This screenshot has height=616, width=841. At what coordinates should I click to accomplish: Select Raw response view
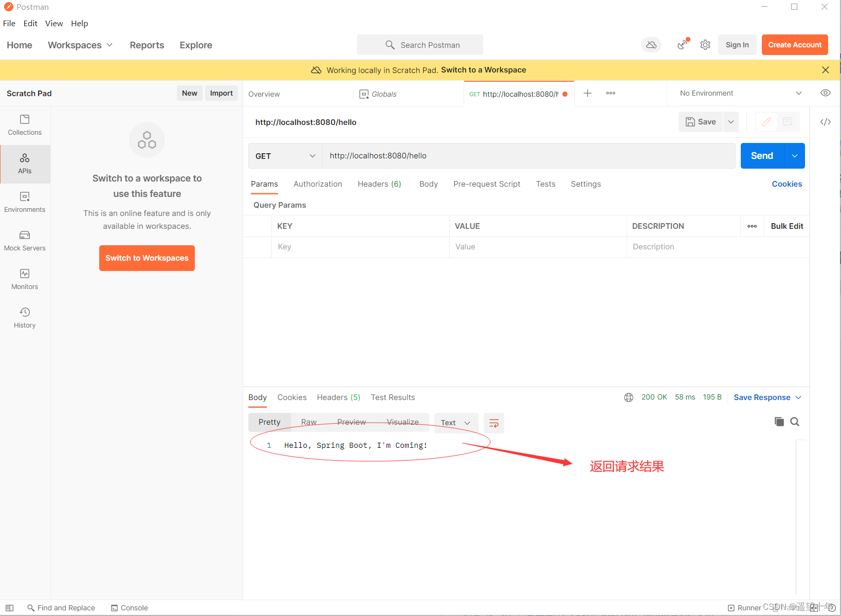pyautogui.click(x=309, y=422)
